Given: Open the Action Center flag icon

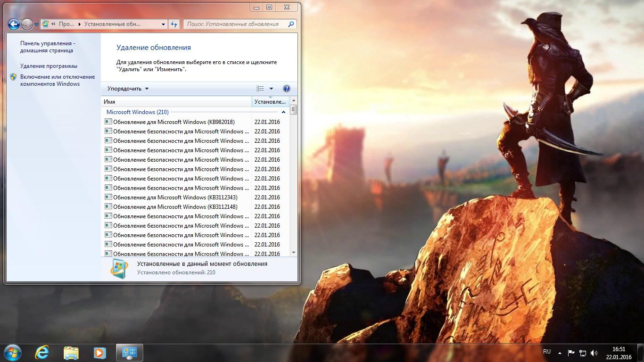Looking at the screenshot, I should pyautogui.click(x=571, y=353).
